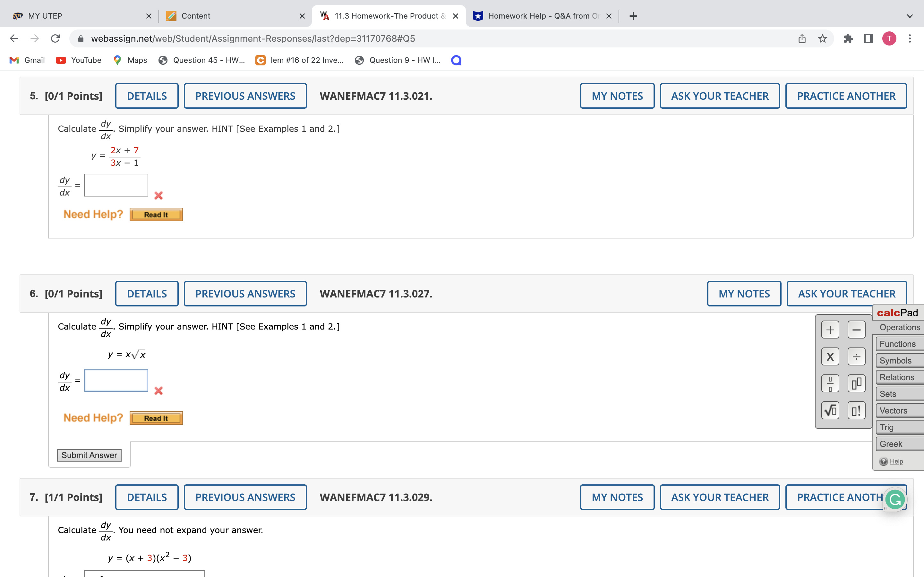Image resolution: width=924 pixels, height=577 pixels.
Task: Insert plus sign from calcPad
Action: [x=830, y=330]
